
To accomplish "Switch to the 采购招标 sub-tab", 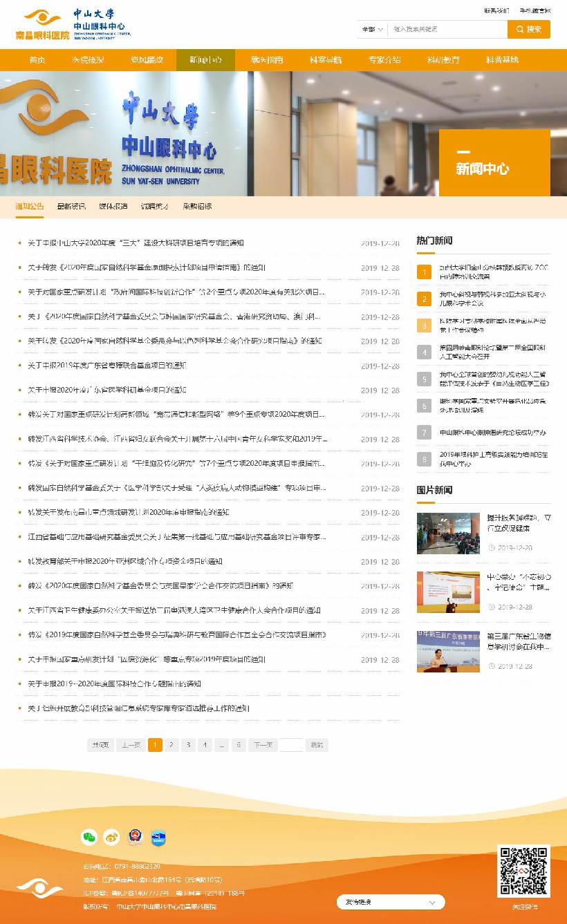I will coord(197,206).
